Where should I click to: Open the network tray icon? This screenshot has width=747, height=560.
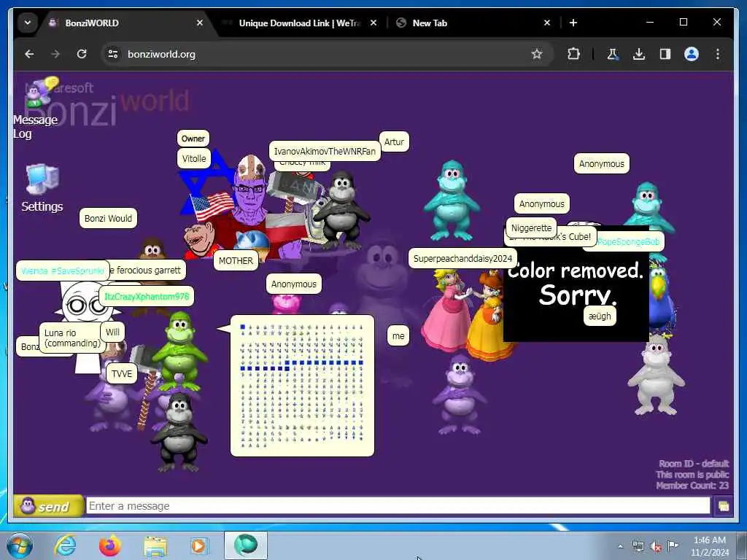[638, 546]
